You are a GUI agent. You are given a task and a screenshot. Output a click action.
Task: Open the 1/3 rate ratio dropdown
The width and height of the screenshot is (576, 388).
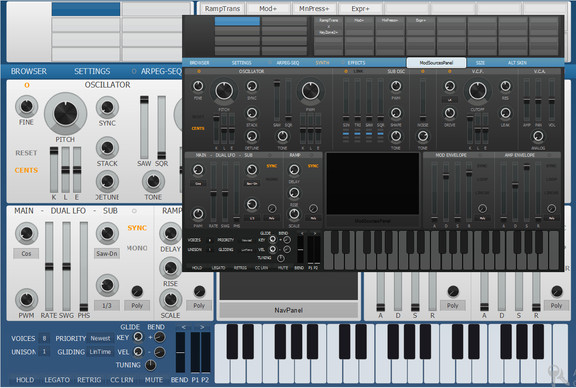click(x=107, y=305)
